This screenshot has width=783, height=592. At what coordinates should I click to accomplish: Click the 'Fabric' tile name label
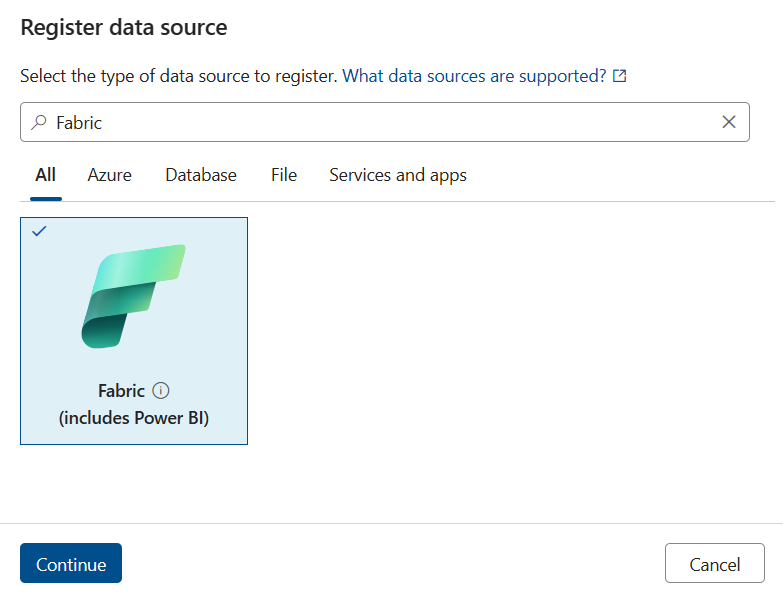click(121, 391)
